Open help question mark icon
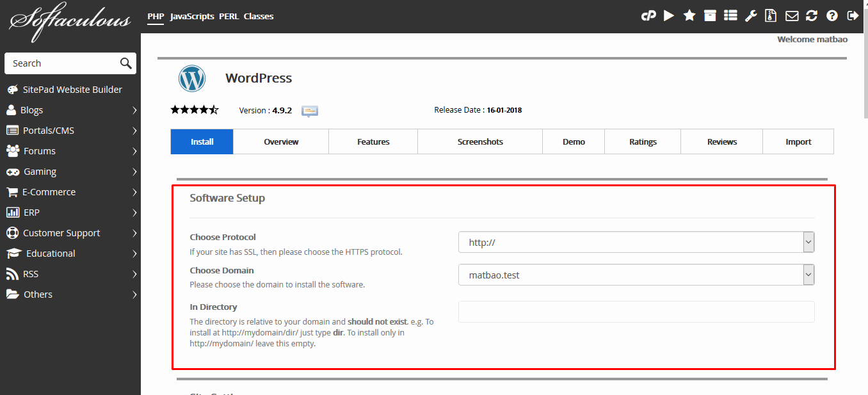868x395 pixels. tap(832, 16)
